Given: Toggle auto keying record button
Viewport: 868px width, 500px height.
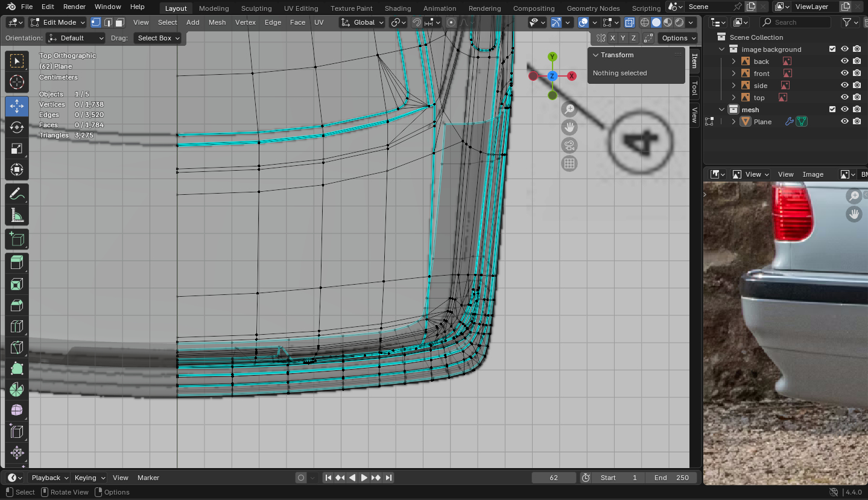Looking at the screenshot, I should [301, 478].
